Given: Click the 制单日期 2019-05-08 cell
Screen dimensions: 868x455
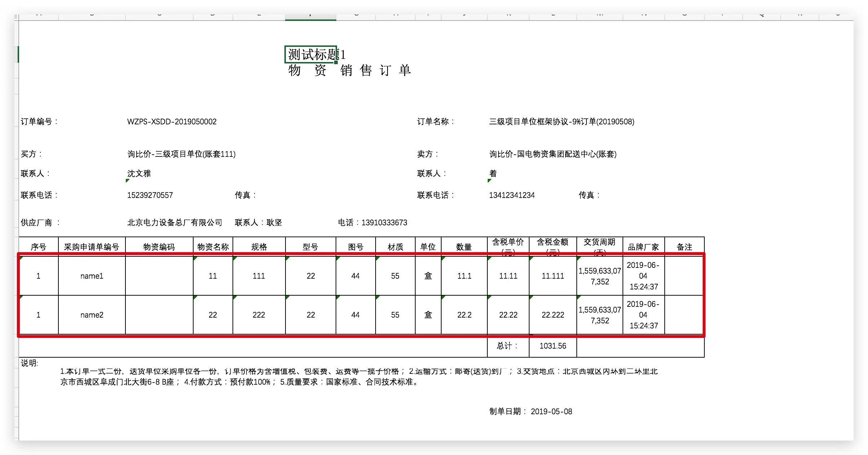Looking at the screenshot, I should (531, 411).
